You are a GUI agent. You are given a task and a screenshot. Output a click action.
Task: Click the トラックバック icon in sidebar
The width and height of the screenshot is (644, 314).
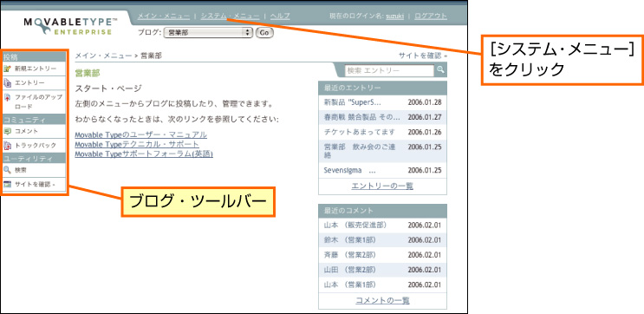point(7,146)
